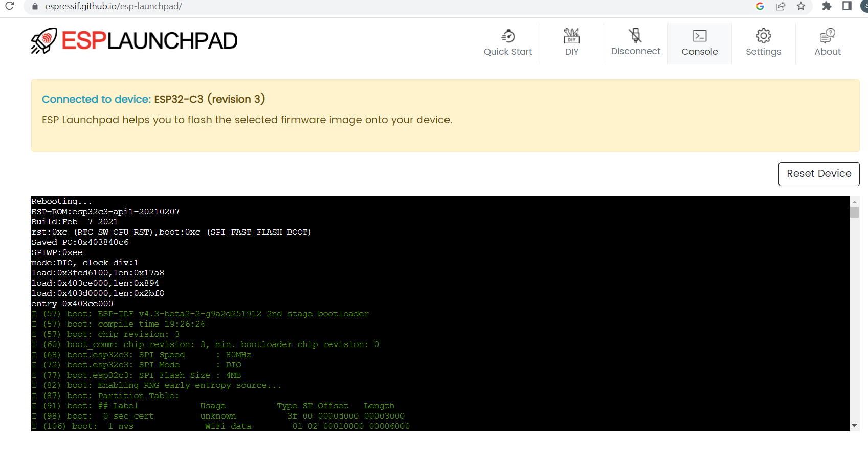Image resolution: width=868 pixels, height=462 pixels.
Task: Click the 'SPI Flash Size : 4MB' line
Action: point(136,375)
